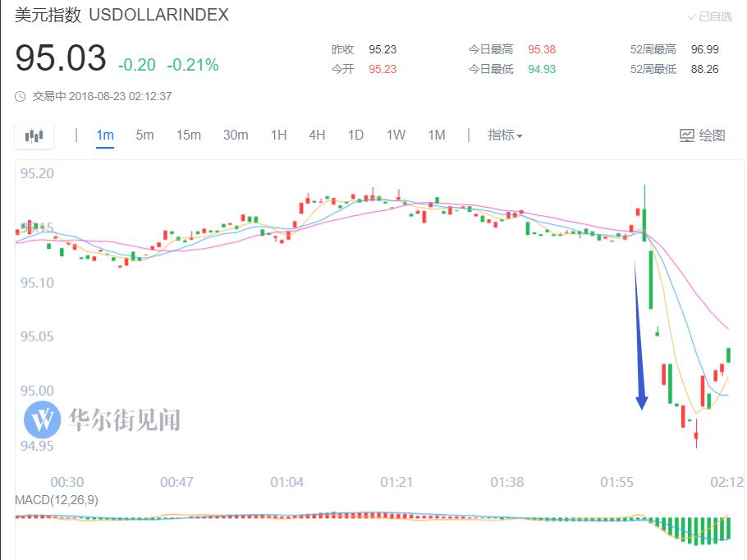This screenshot has width=747, height=560.
Task: Choose the 15m chart interval
Action: [188, 135]
